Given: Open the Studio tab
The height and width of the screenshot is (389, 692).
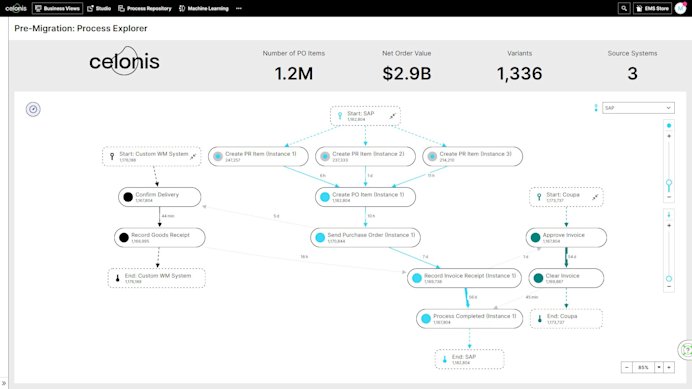Looking at the screenshot, I should click(99, 8).
